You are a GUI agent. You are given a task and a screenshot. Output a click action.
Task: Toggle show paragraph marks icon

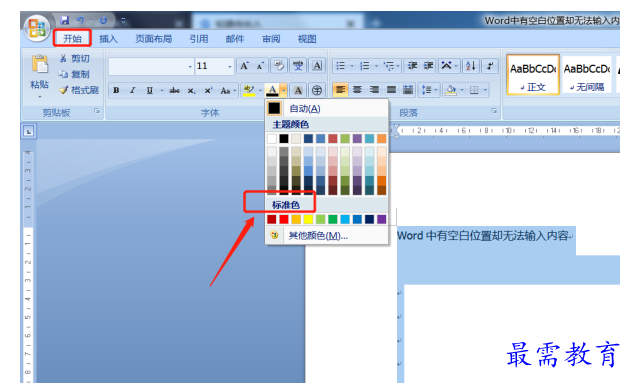(x=490, y=66)
